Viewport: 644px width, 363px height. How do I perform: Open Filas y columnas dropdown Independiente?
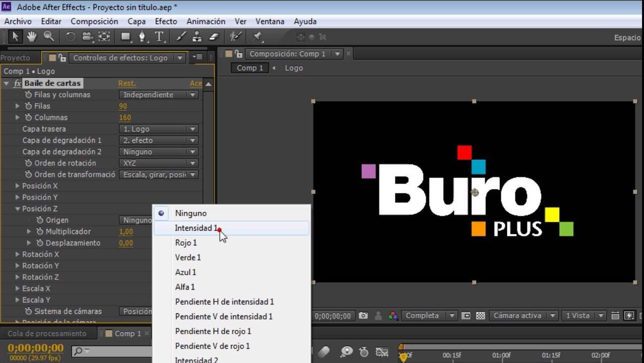(159, 95)
